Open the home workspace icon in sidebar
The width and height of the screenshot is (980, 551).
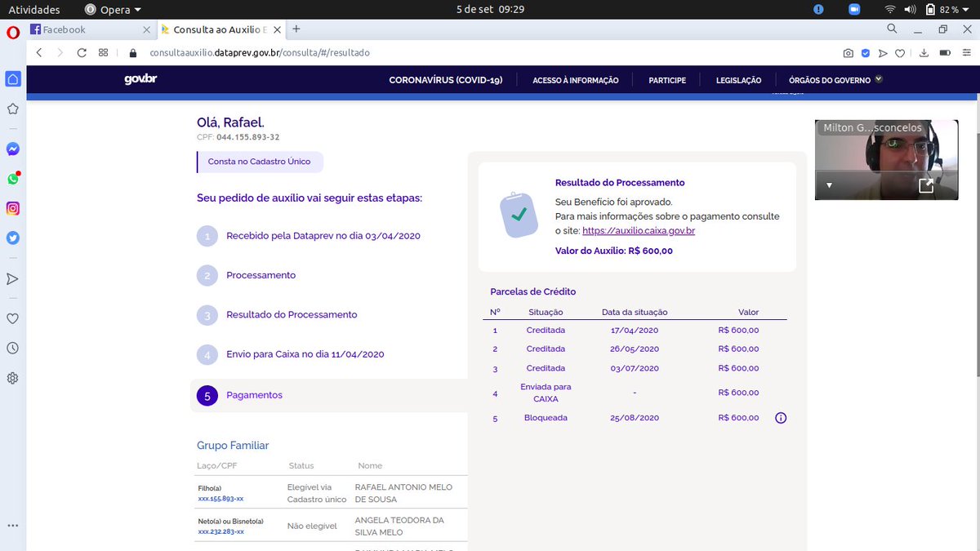click(13, 79)
